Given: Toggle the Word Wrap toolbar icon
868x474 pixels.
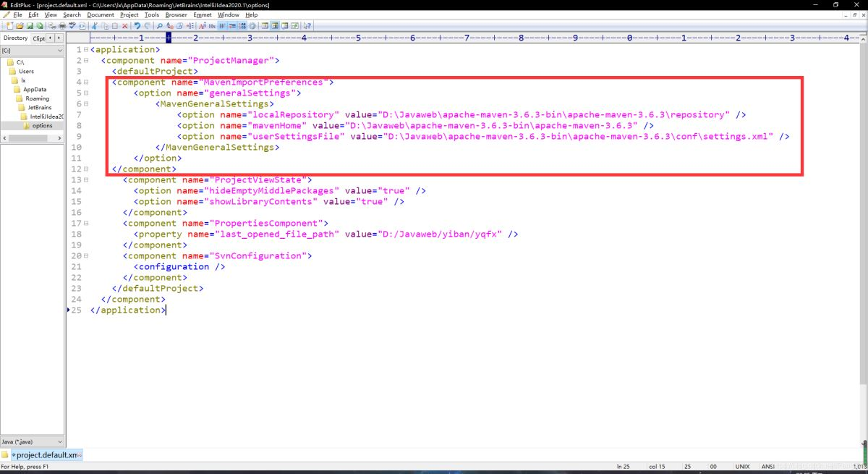Looking at the screenshot, I should click(x=221, y=26).
